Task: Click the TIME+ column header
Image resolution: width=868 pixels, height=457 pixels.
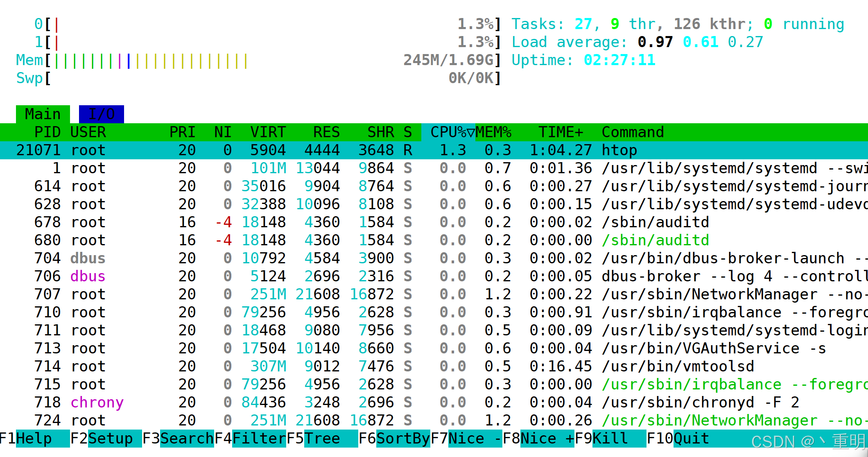Action: point(560,132)
